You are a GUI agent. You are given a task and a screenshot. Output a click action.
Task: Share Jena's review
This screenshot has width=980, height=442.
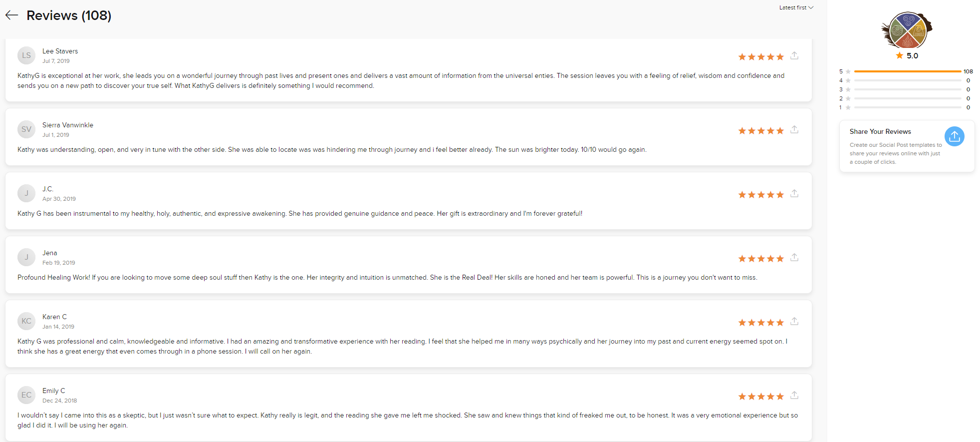tap(794, 257)
